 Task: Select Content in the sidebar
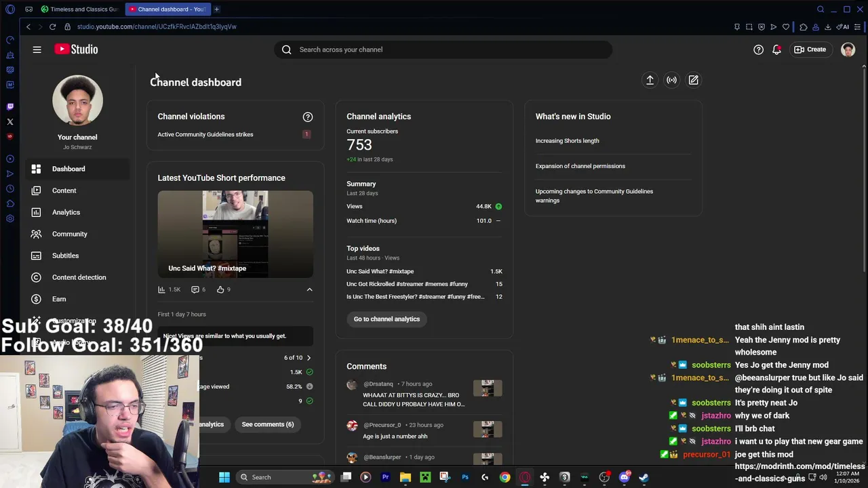click(x=77, y=190)
